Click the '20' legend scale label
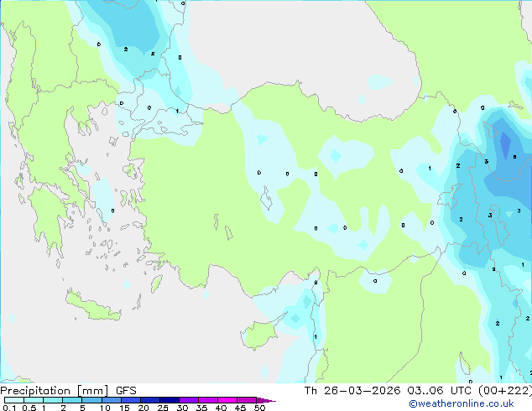 coord(143,408)
